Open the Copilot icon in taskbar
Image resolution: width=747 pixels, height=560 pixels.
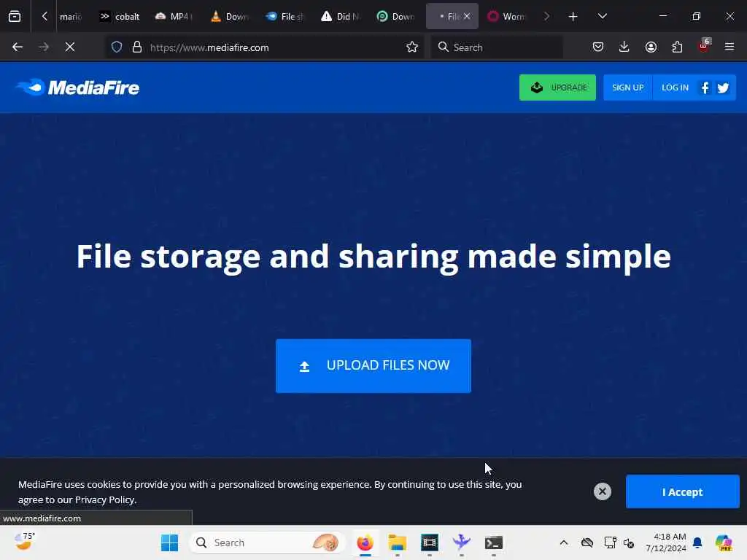coord(724,542)
